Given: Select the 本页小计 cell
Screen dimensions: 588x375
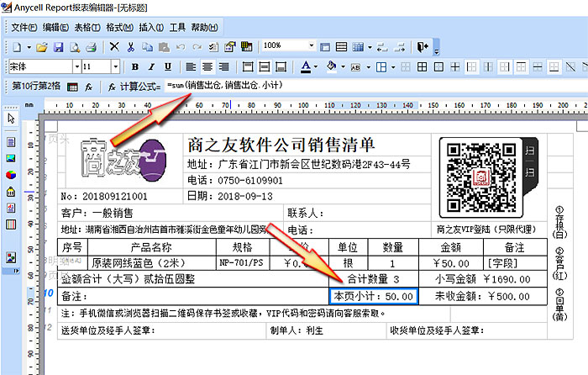Looking at the screenshot, I should (374, 296).
